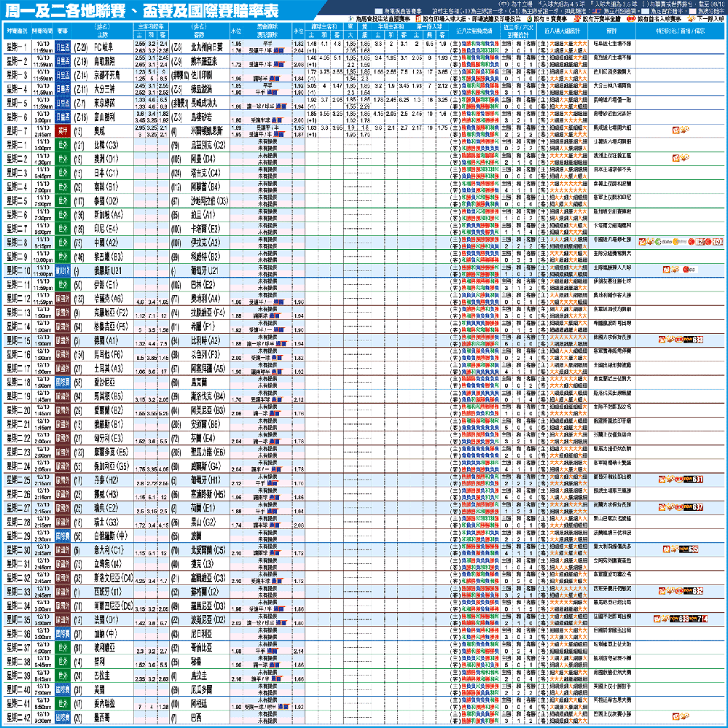Screen dimensions: 728x728
Task: Click the away team name 葡萄牙 (H1)
Action: (x=206, y=480)
